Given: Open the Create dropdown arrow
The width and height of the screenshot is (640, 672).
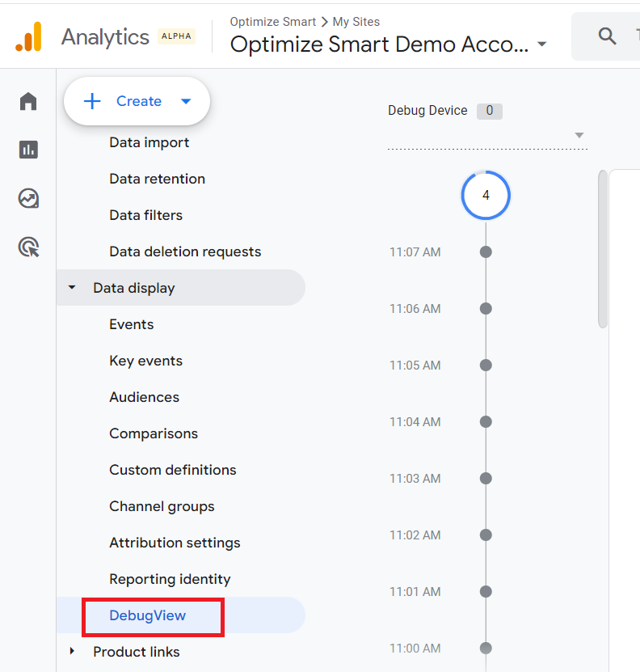Looking at the screenshot, I should point(186,102).
